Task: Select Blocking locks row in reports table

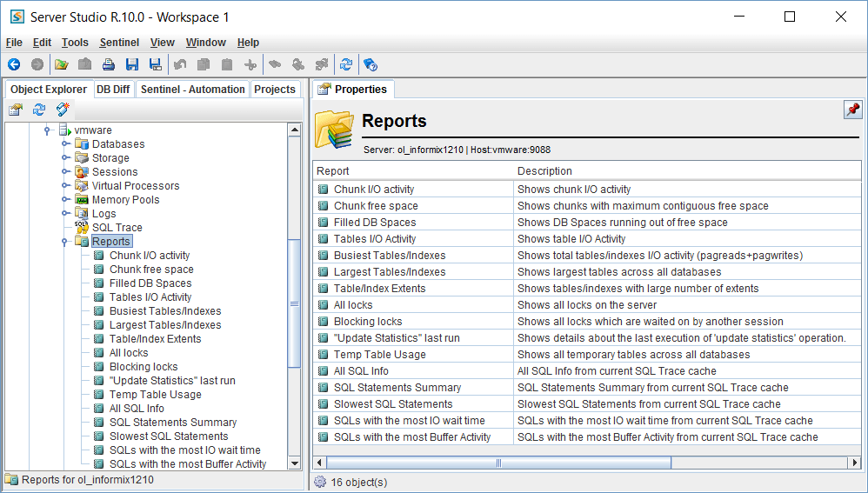Action: tap(368, 322)
